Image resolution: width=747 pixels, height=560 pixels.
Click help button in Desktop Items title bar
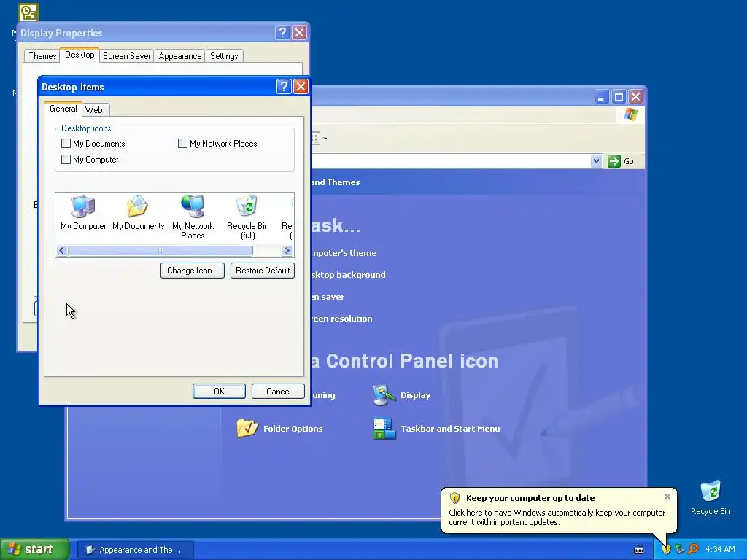pyautogui.click(x=284, y=87)
